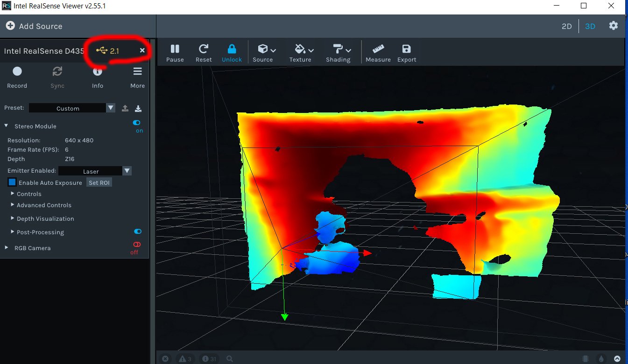This screenshot has height=364, width=628.
Task: Turn off the Stereo Module toggle
Action: (x=137, y=122)
